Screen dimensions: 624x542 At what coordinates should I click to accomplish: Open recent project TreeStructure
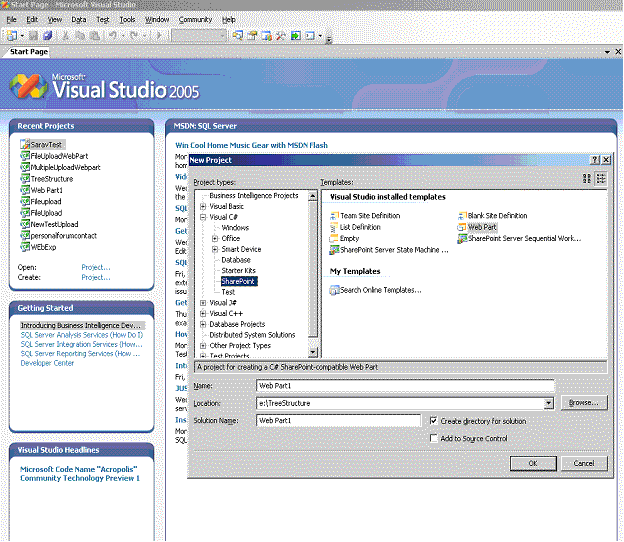pos(47,179)
